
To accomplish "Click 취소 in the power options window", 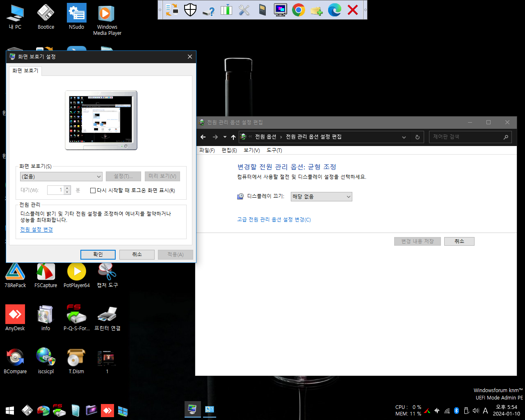I will tap(459, 241).
